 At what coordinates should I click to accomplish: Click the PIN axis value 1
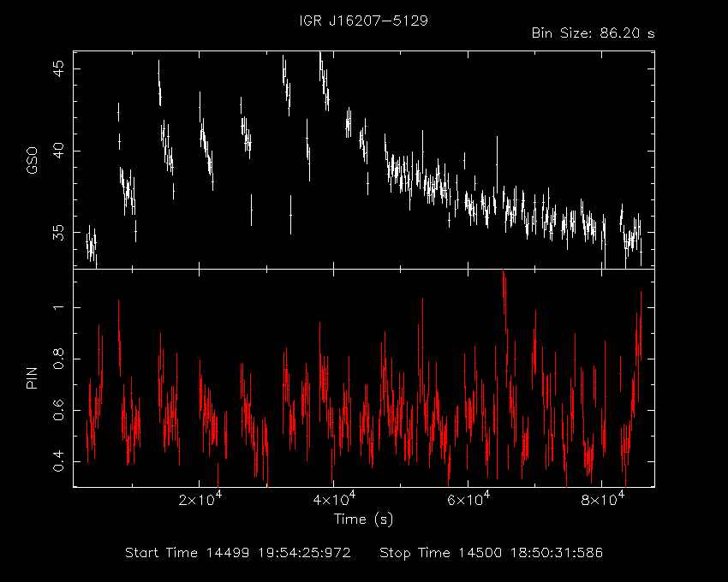(59, 308)
